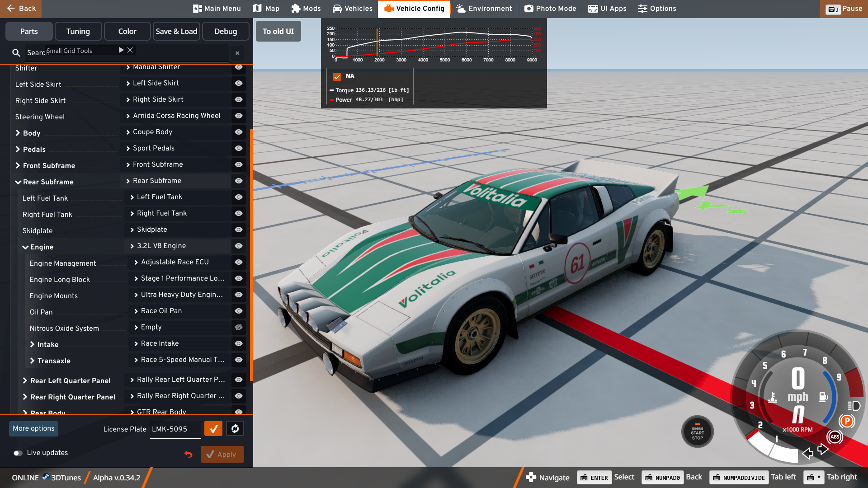Toggle visibility of empty Nitrous Oxide slot
The height and width of the screenshot is (488, 868).
239,327
